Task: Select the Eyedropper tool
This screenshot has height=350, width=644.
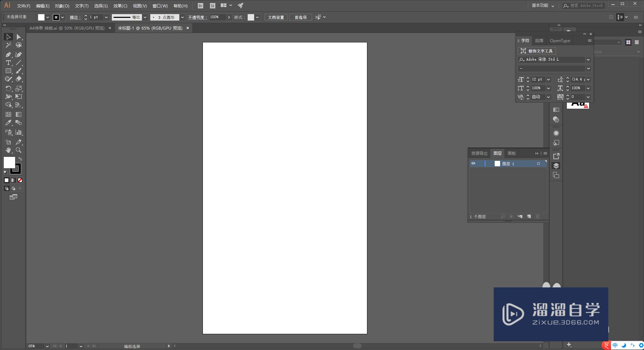Action: tap(8, 123)
